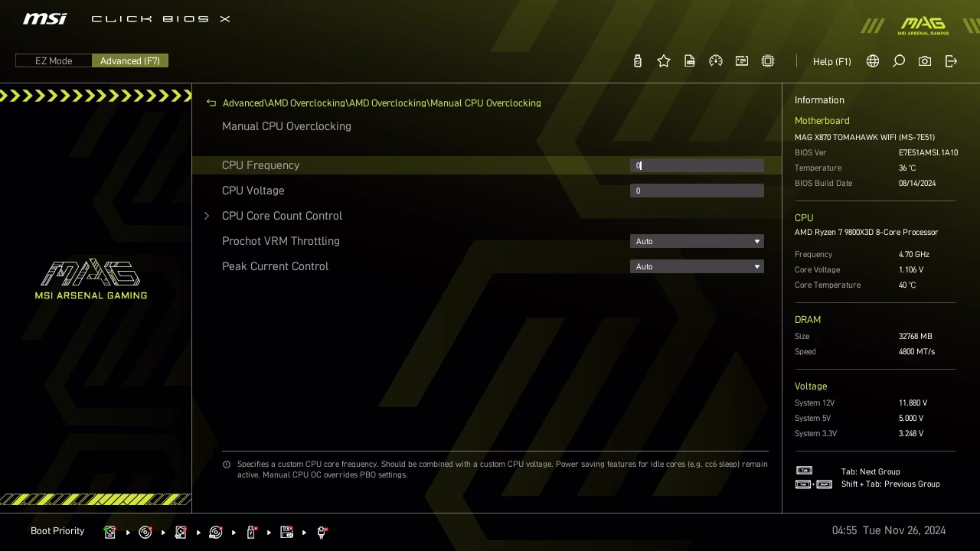Click the Manual CPU Overclocking heading
Viewport: 980px width, 551px height.
click(286, 126)
